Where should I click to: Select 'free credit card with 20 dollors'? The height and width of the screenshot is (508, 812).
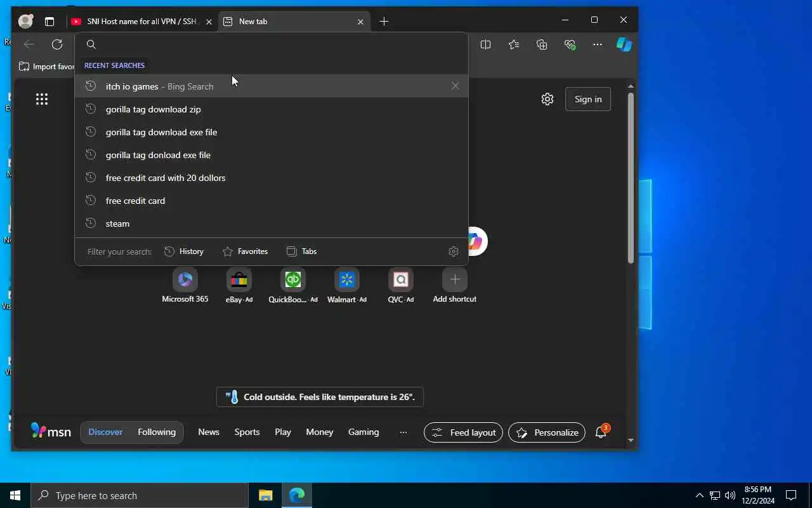(272, 178)
